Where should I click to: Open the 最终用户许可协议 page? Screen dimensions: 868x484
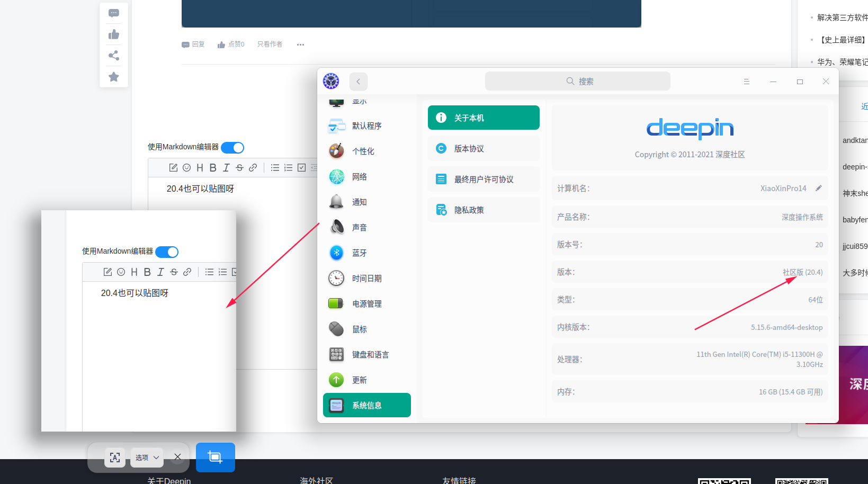(x=484, y=179)
